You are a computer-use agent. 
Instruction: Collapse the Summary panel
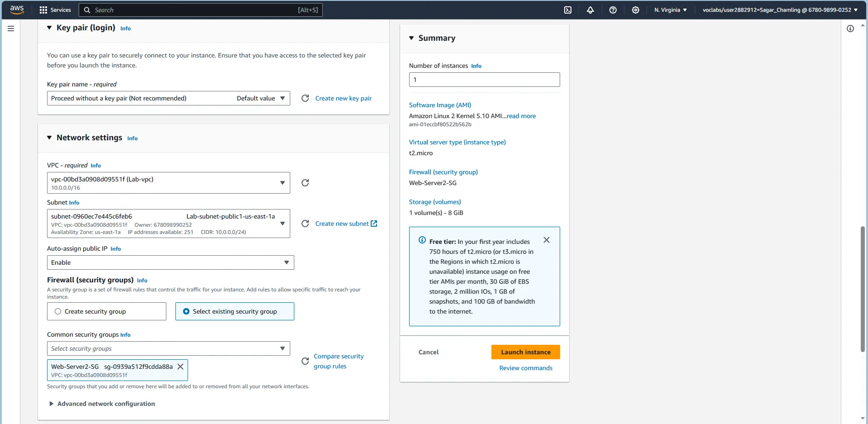click(x=411, y=38)
